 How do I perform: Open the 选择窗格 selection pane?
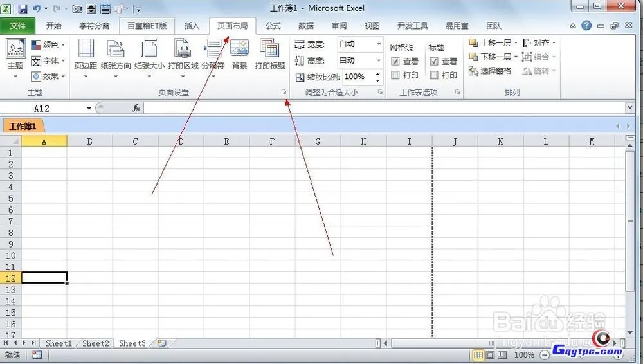pos(490,71)
